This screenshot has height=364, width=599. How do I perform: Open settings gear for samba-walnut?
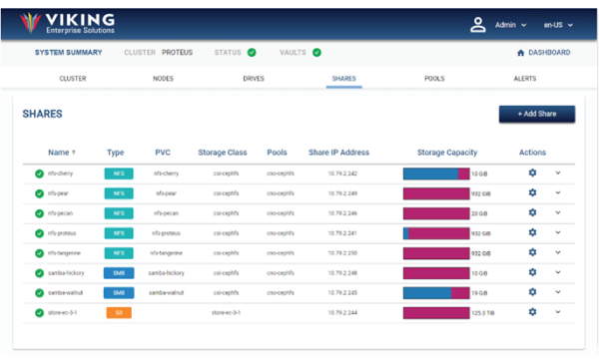tap(532, 292)
